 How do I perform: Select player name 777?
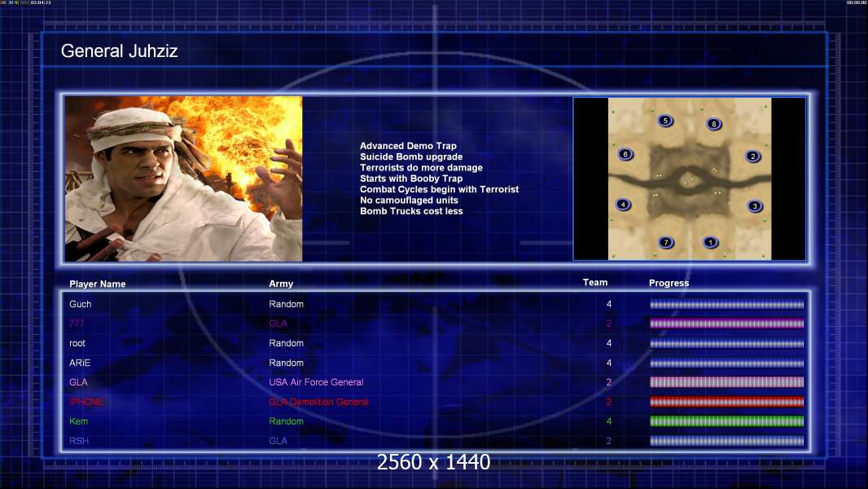pos(77,324)
